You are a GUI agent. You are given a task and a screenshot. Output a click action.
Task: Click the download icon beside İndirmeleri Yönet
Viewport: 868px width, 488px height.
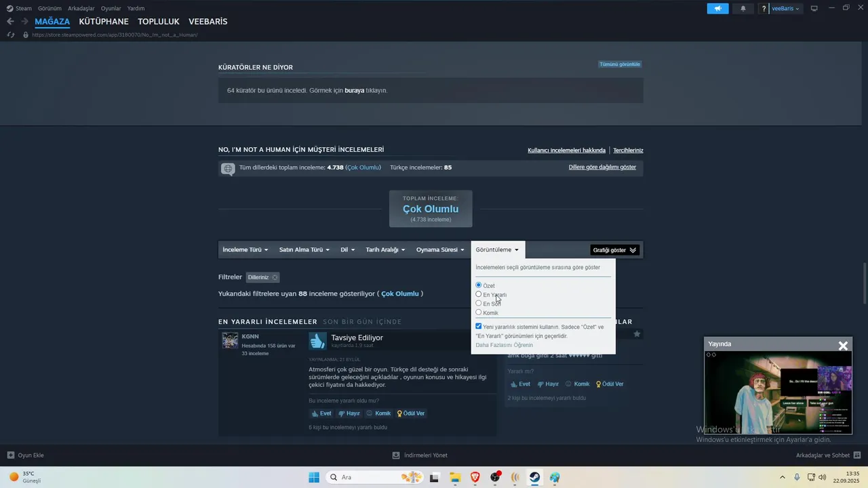click(396, 455)
